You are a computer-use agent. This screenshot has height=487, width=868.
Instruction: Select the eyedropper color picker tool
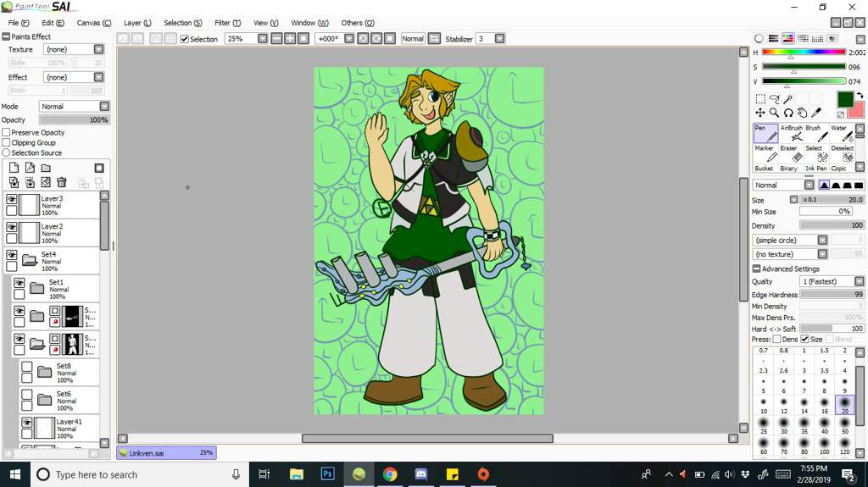pos(816,113)
